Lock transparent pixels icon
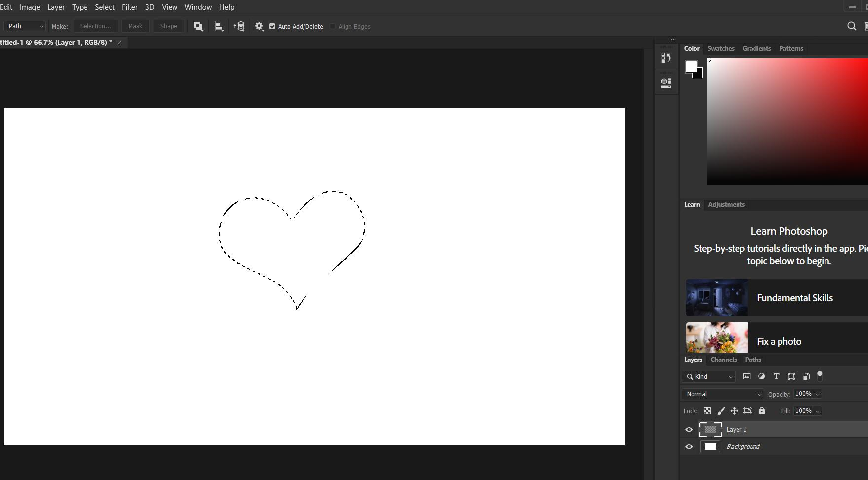 (x=707, y=411)
